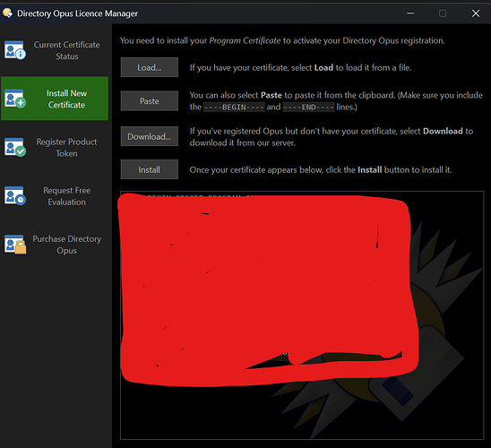Click inside the certificate text area
Viewport: 491px width, 448px height.
point(302,315)
